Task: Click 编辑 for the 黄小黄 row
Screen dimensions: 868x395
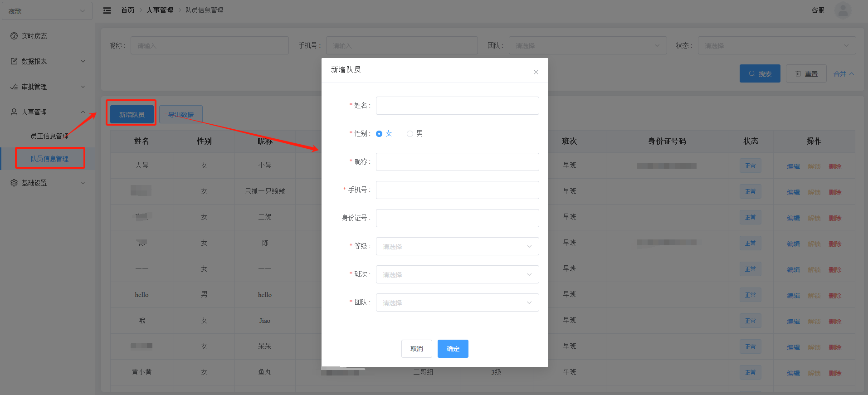Action: tap(793, 373)
